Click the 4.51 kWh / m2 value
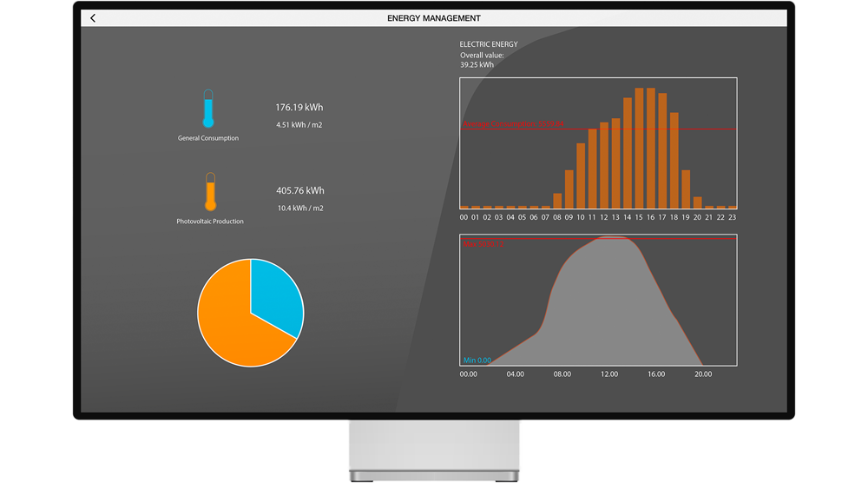Image resolution: width=868 pixels, height=483 pixels. click(x=299, y=125)
